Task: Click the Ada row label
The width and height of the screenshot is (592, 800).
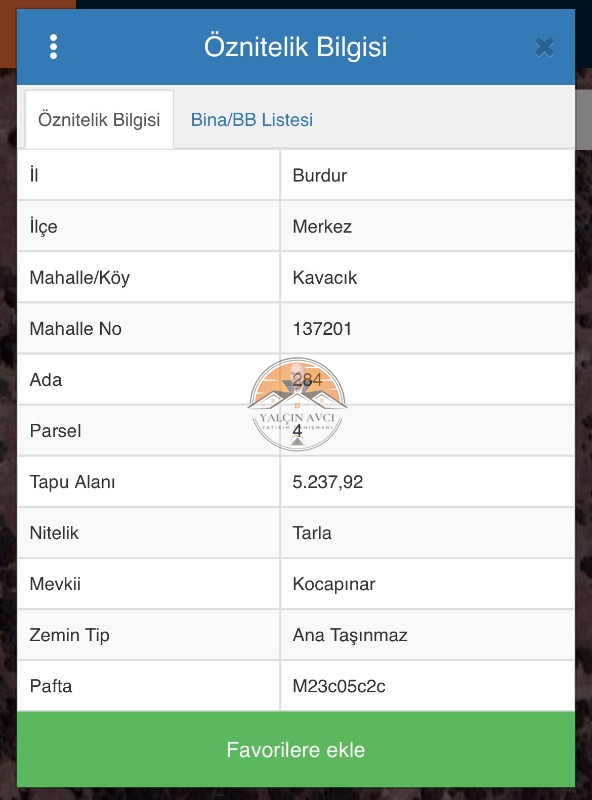Action: click(46, 380)
